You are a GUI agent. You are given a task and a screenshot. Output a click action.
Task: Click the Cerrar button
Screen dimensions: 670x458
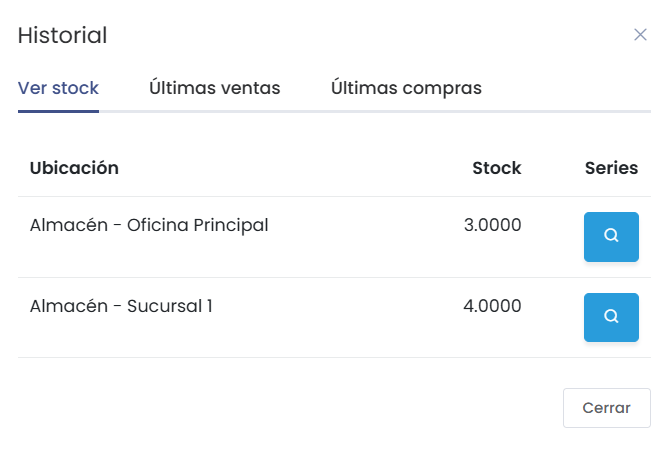pos(606,408)
